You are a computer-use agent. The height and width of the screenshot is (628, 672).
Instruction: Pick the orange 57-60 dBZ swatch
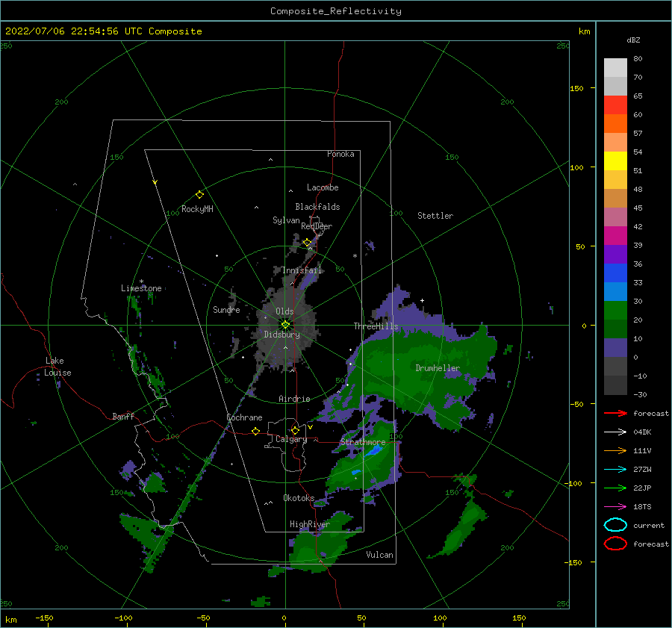click(x=615, y=124)
